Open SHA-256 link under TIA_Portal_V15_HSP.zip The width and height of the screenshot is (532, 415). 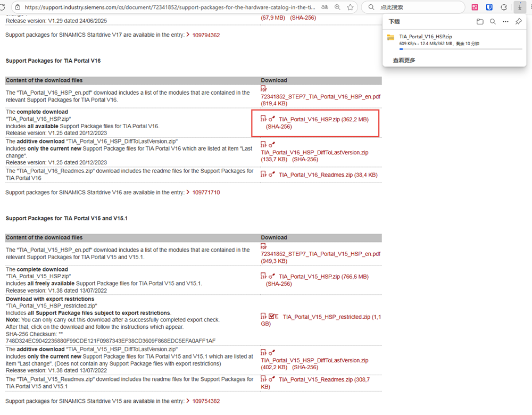[279, 284]
